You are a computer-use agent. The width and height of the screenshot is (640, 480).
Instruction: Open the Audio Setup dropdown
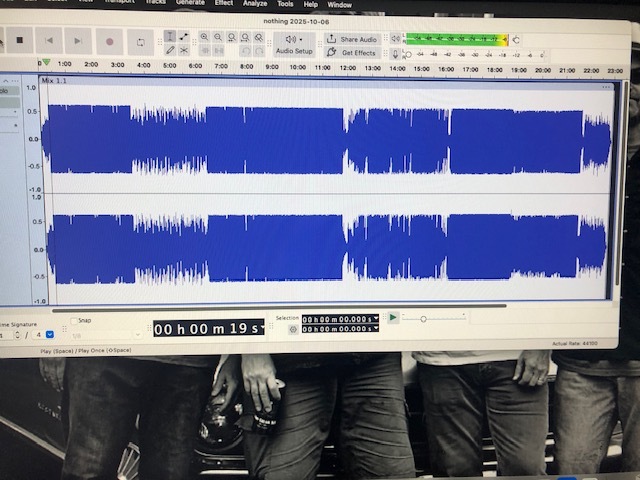pyautogui.click(x=294, y=44)
